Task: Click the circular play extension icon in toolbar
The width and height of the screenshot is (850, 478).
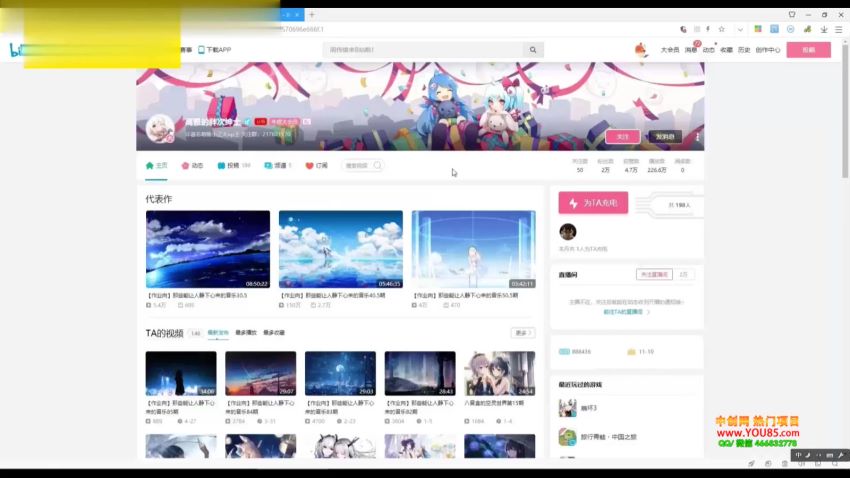Action: 791,29
